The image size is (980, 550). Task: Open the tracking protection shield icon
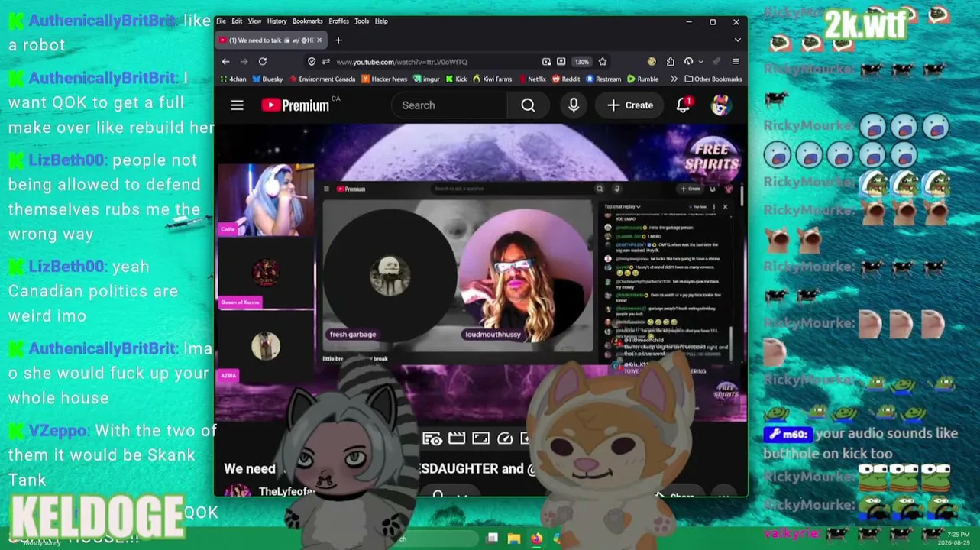click(x=312, y=62)
